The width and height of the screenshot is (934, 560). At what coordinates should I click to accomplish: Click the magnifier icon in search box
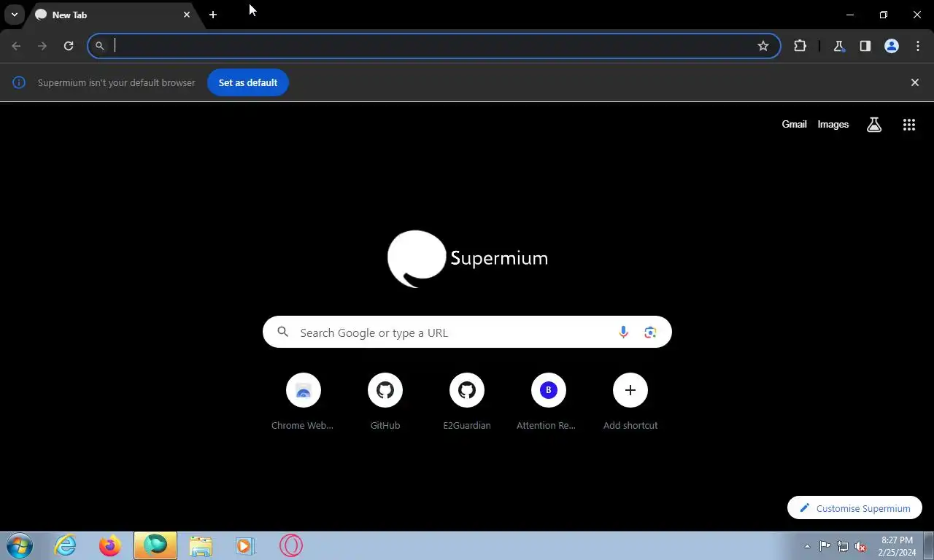click(x=283, y=332)
